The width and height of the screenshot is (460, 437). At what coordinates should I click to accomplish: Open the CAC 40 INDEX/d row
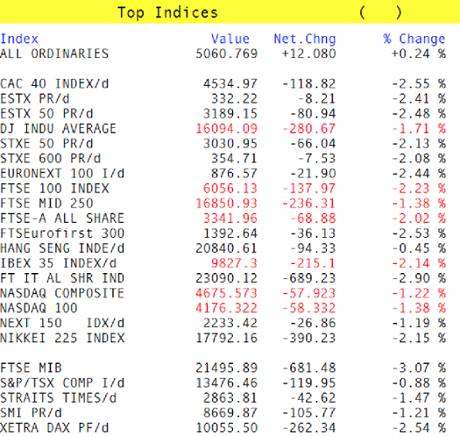(223, 83)
